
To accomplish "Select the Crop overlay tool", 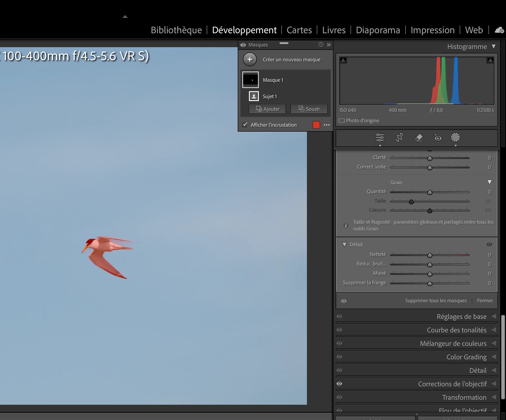I will [x=399, y=137].
